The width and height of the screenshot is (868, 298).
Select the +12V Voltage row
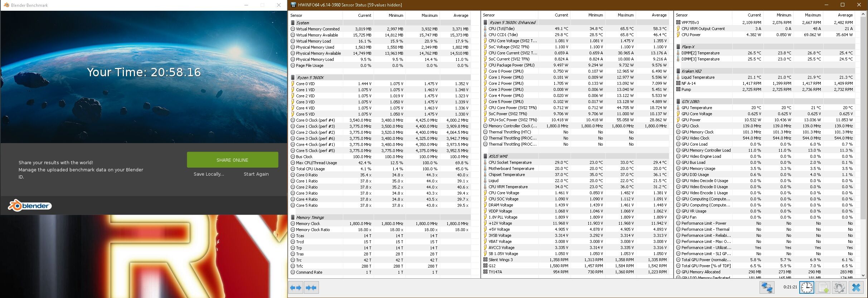click(576, 223)
